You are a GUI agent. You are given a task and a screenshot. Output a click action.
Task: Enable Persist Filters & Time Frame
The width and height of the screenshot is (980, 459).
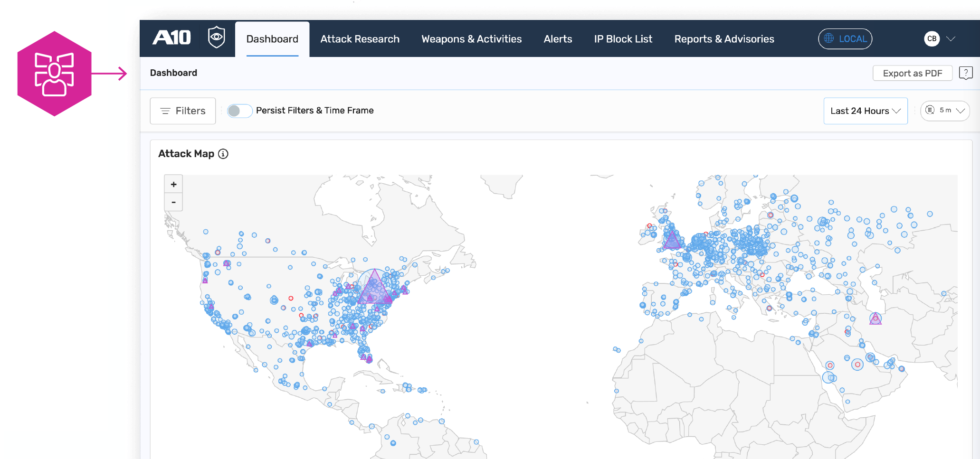[239, 111]
